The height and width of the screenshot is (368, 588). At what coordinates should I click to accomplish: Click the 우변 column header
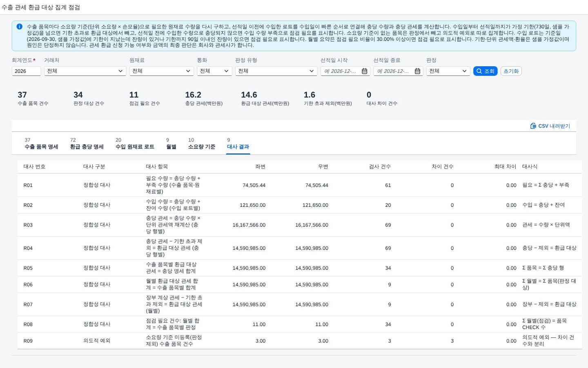coord(323,167)
